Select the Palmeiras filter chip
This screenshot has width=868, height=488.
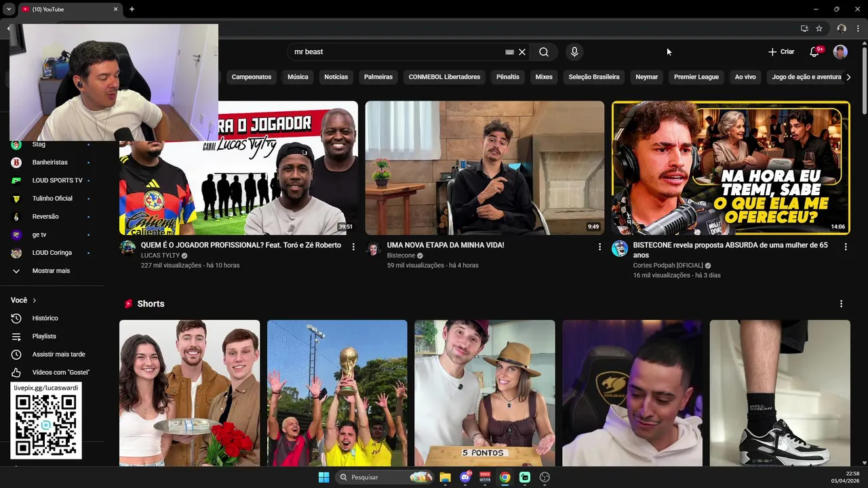coord(378,77)
